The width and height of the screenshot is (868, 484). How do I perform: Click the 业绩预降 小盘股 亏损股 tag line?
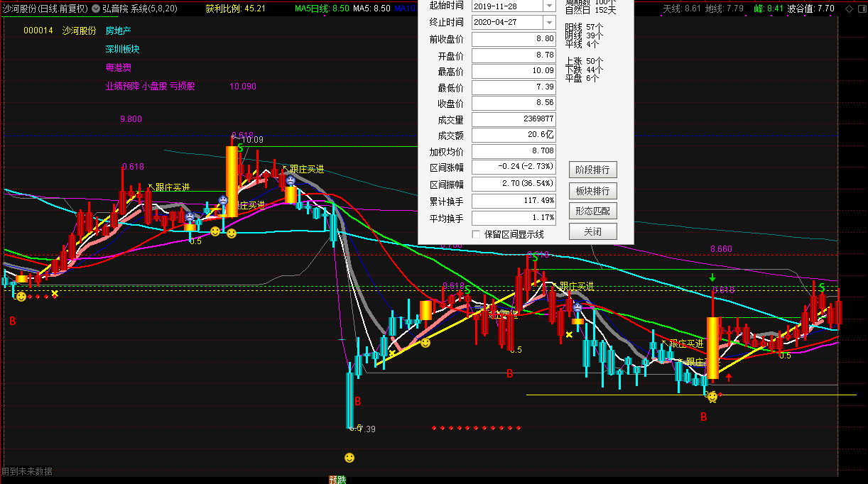pos(150,87)
